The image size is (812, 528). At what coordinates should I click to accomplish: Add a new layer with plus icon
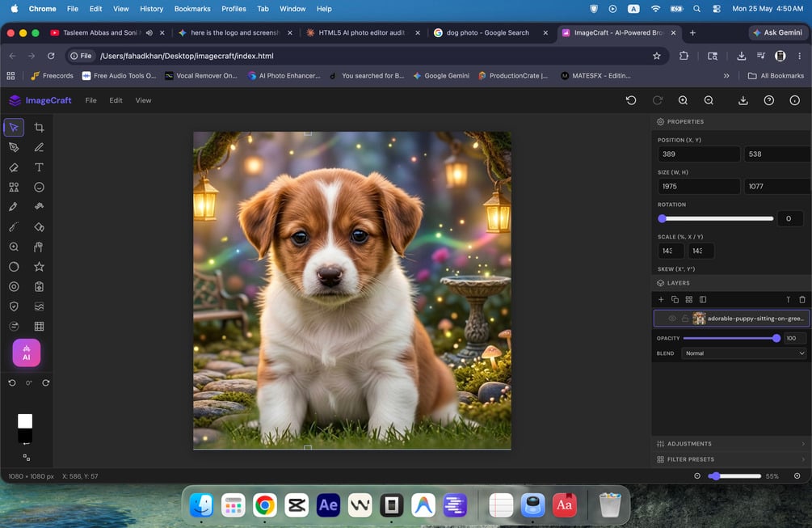tap(661, 299)
